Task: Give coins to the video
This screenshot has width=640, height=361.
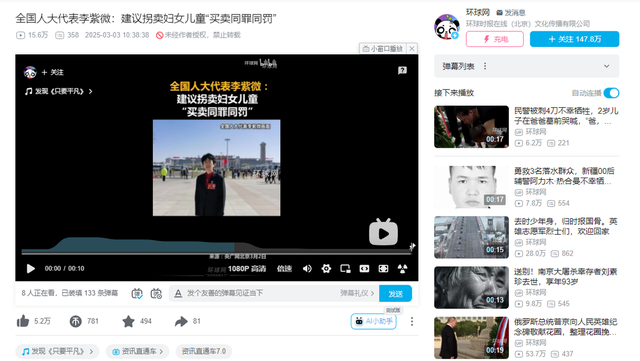Action: (76, 321)
